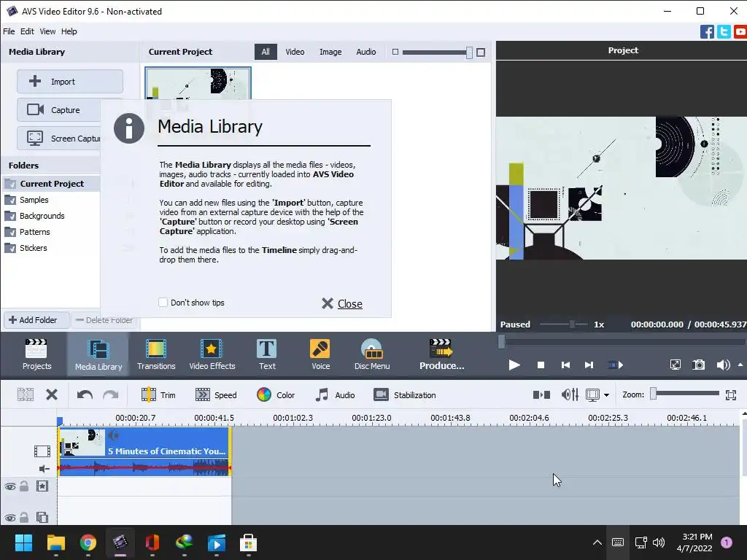Screen dimensions: 747x560
Task: Redo the last undone action
Action: coord(111,394)
